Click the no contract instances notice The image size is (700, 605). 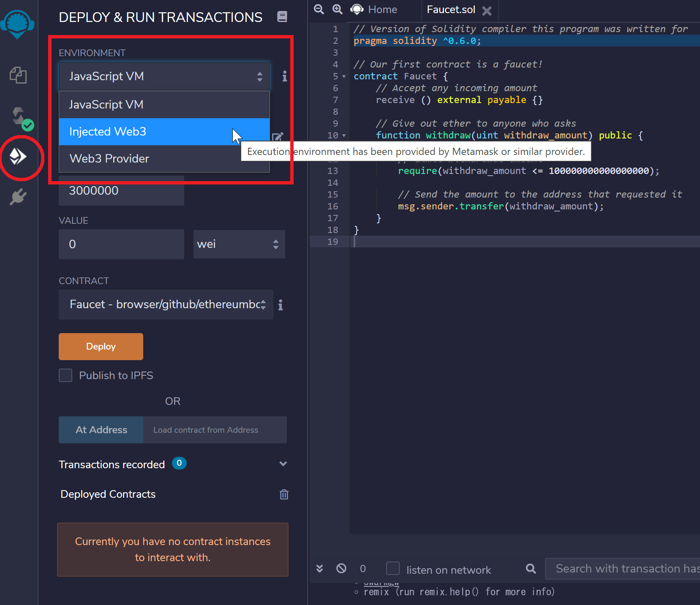point(173,550)
